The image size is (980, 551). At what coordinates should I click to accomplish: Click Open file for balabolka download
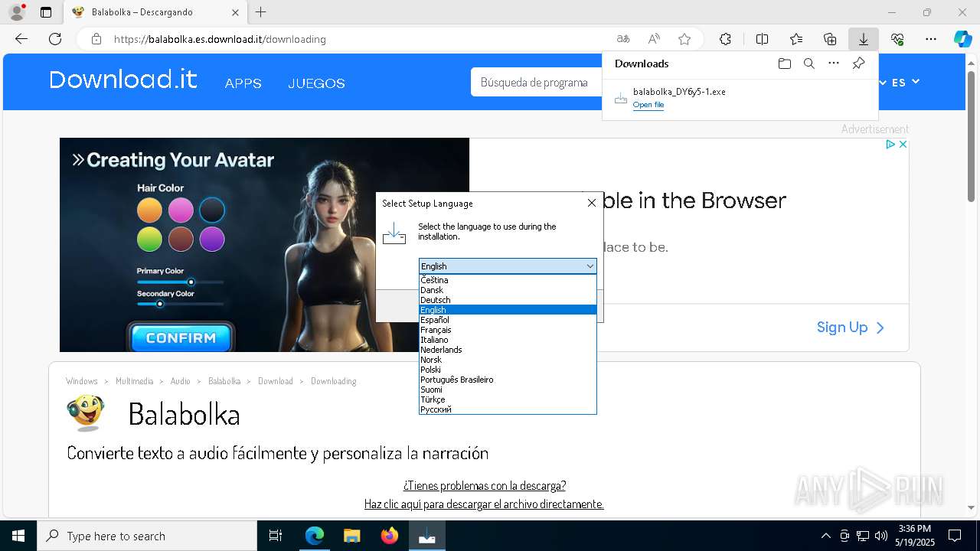pyautogui.click(x=648, y=105)
